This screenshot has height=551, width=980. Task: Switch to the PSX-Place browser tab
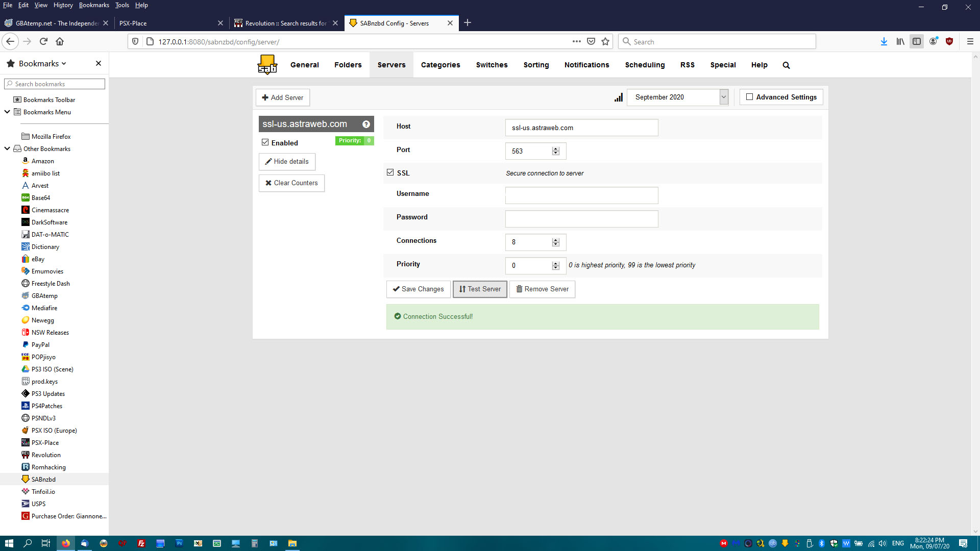coord(171,23)
